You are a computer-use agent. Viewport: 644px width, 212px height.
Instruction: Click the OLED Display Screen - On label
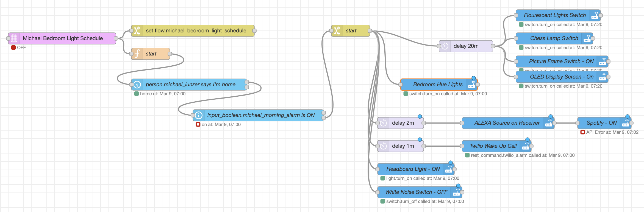point(562,77)
